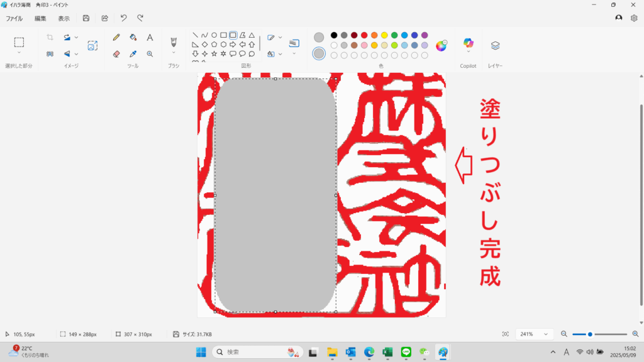Click the Magnifier zoom tool
Viewport: 644px width, 362px height.
coord(150,54)
